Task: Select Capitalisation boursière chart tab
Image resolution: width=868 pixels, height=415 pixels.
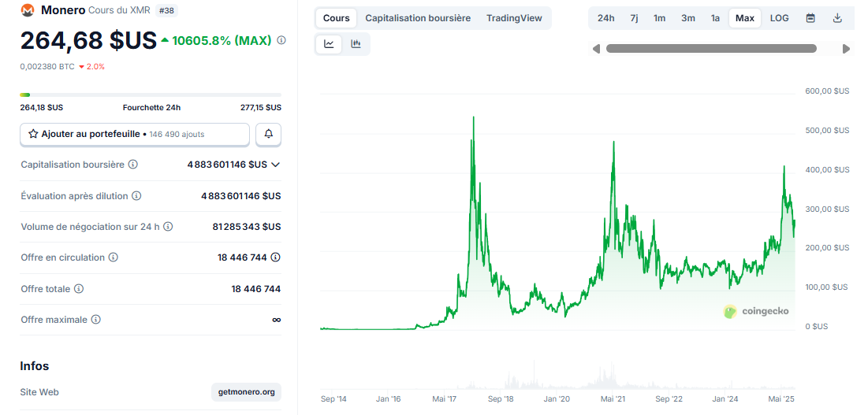Action: coord(418,18)
